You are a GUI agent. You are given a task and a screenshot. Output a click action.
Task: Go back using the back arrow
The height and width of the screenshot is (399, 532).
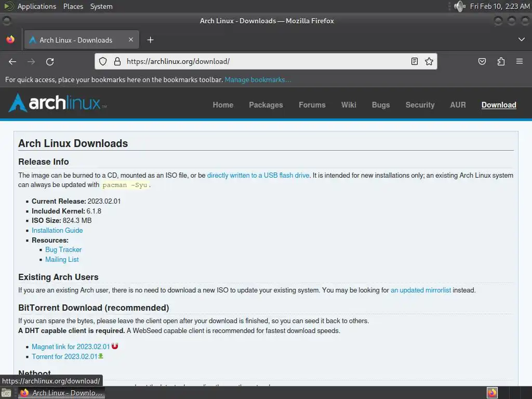click(12, 61)
